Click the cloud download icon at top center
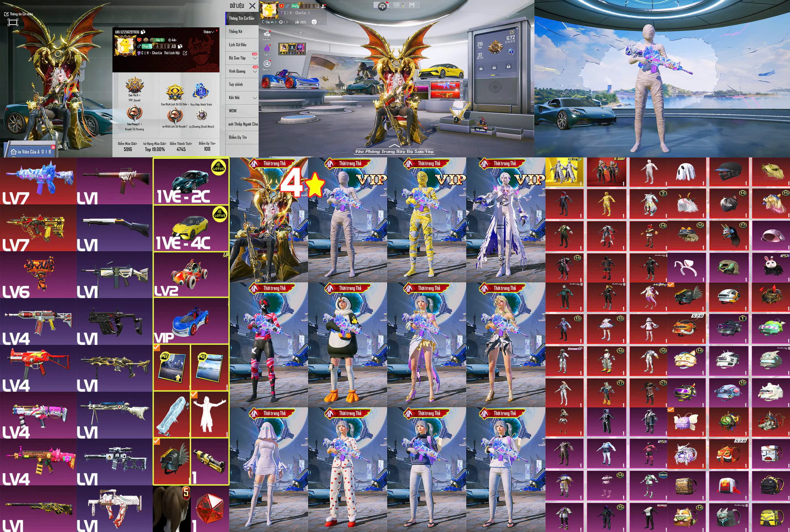The image size is (790, 532). pyautogui.click(x=382, y=6)
